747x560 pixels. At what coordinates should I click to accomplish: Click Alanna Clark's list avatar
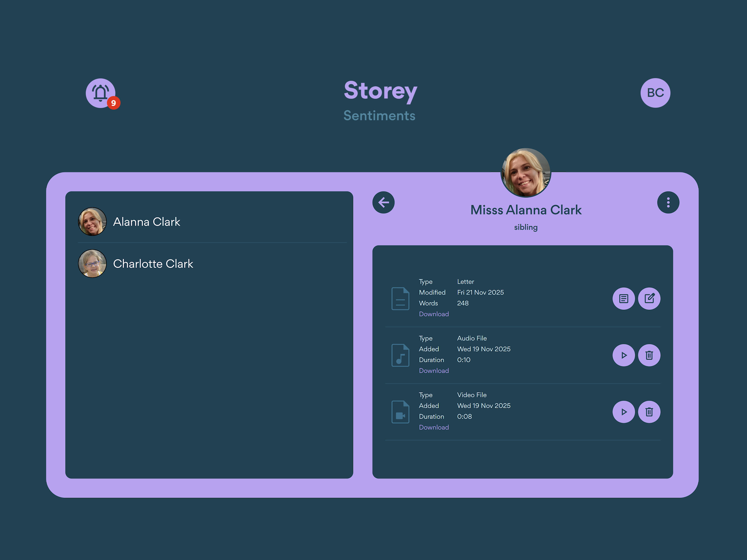tap(92, 221)
